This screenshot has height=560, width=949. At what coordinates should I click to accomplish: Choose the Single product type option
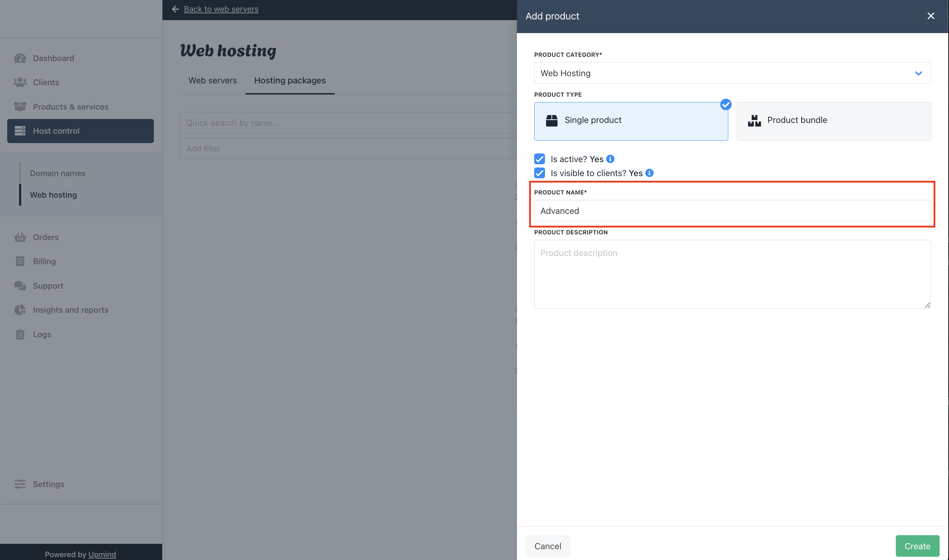tap(631, 121)
